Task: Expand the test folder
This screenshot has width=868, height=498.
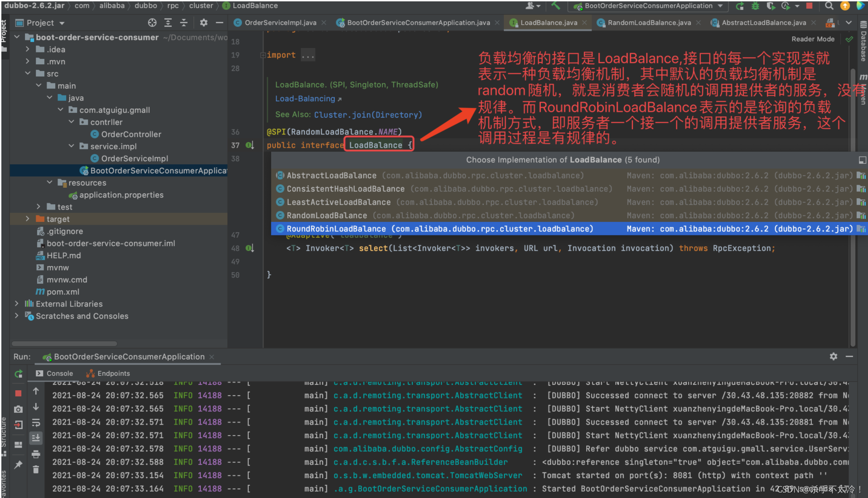Action: point(39,206)
